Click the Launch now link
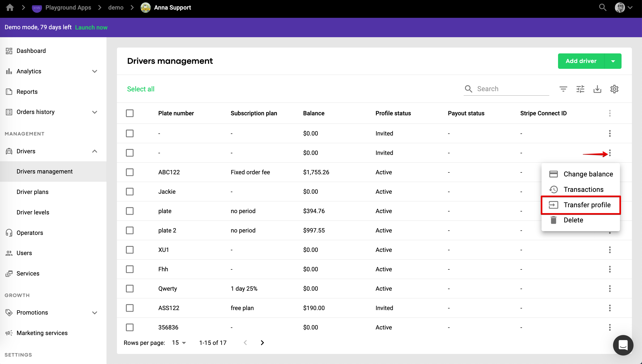The width and height of the screenshot is (642, 364). [91, 27]
